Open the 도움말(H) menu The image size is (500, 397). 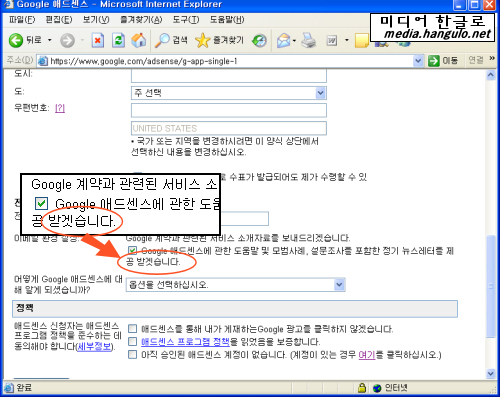point(227,20)
